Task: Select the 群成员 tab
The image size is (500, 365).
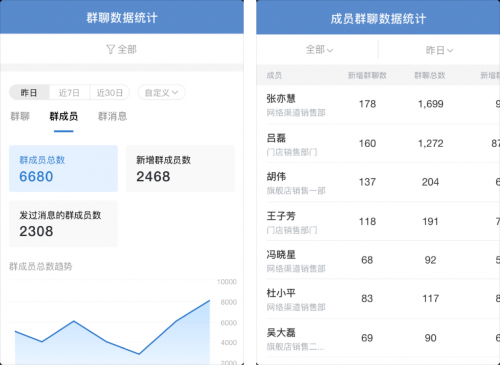Action: coord(64,116)
